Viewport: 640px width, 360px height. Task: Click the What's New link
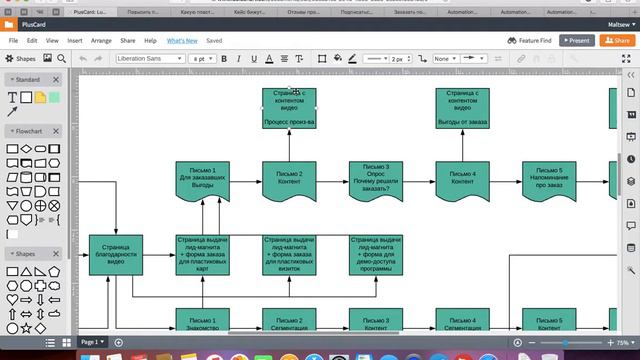click(182, 40)
